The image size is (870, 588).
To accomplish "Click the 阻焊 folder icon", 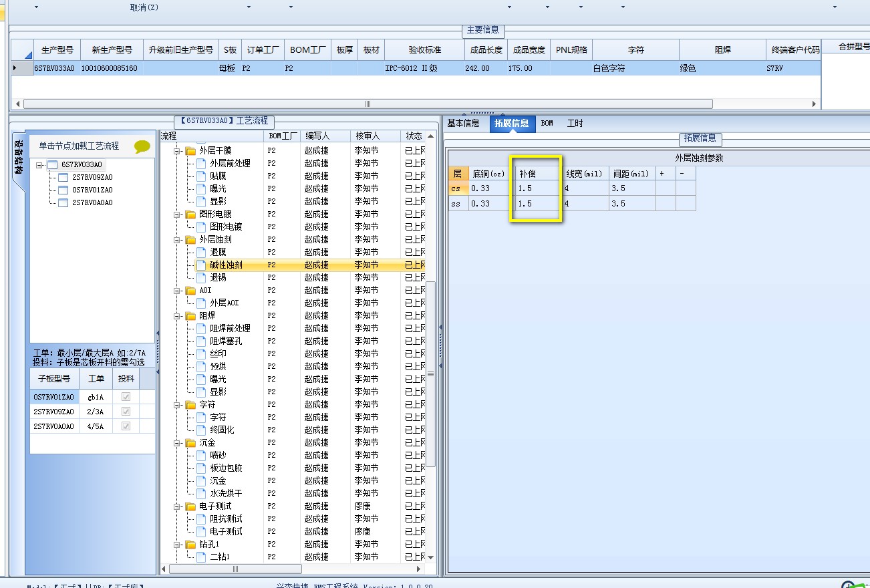I will pos(190,315).
